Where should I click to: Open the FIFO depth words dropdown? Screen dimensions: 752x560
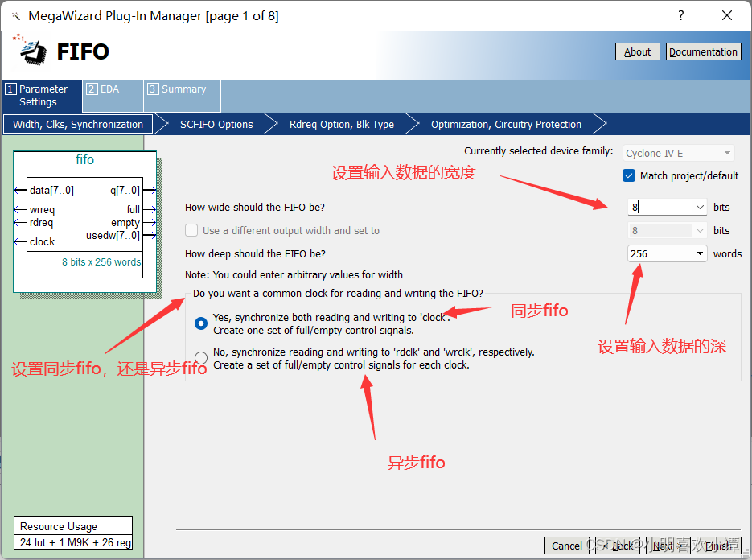tap(701, 253)
